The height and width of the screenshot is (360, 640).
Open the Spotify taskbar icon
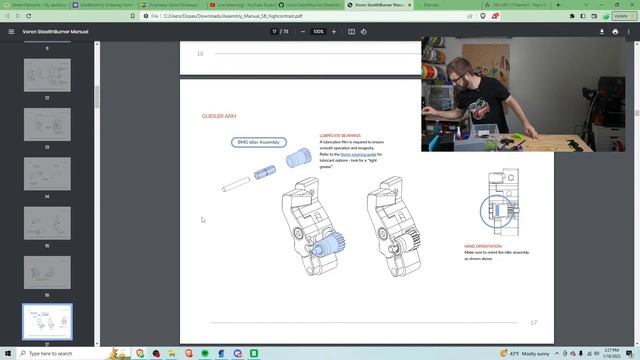(205, 353)
